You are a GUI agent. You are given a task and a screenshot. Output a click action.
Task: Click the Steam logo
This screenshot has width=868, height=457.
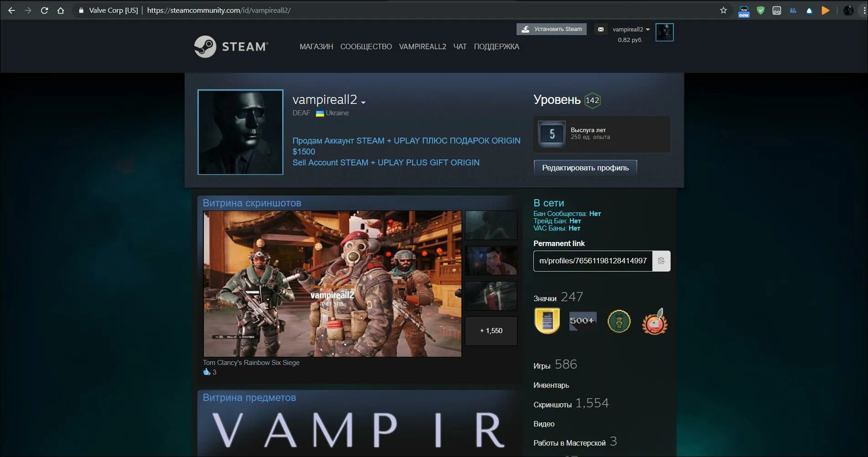click(x=231, y=46)
